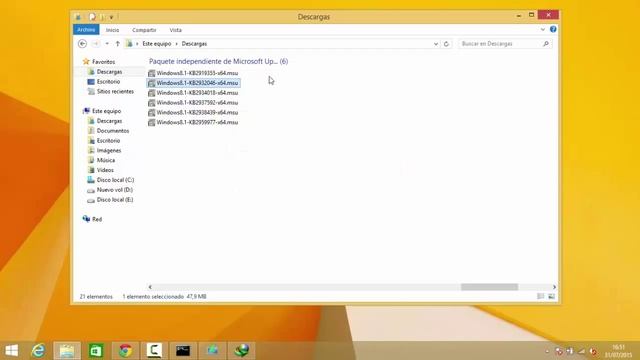Click the File Explorer taskbar icon
640x360 pixels.
coord(67,350)
